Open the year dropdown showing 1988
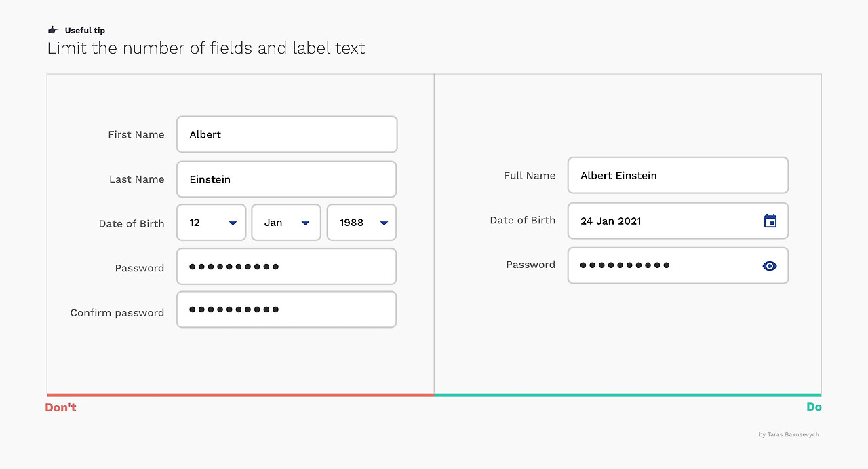Viewport: 868px width, 469px height. (361, 222)
